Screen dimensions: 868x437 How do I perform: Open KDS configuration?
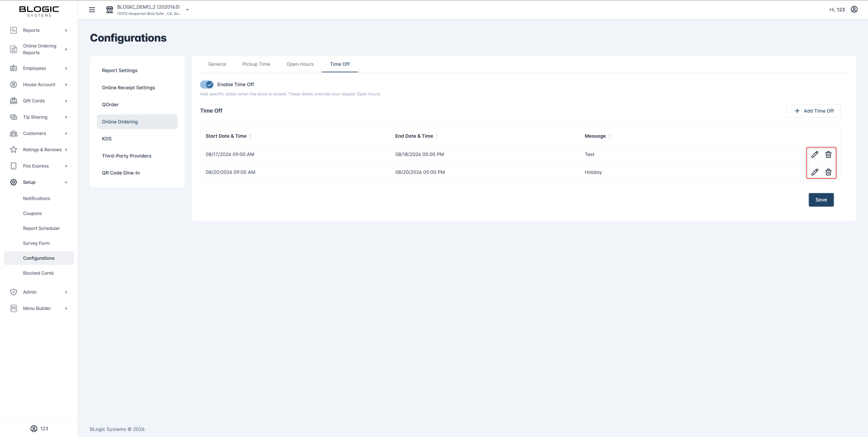click(137, 139)
